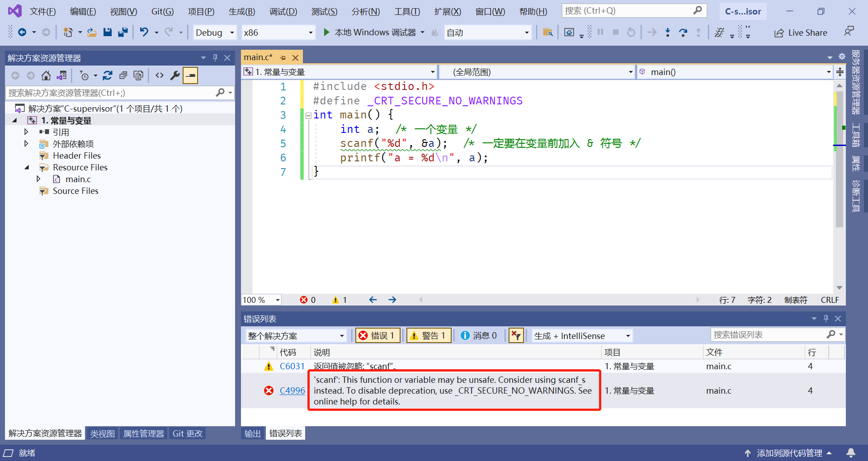The width and height of the screenshot is (868, 461).
Task: Open the 100 % zoom dropdown
Action: pyautogui.click(x=261, y=300)
